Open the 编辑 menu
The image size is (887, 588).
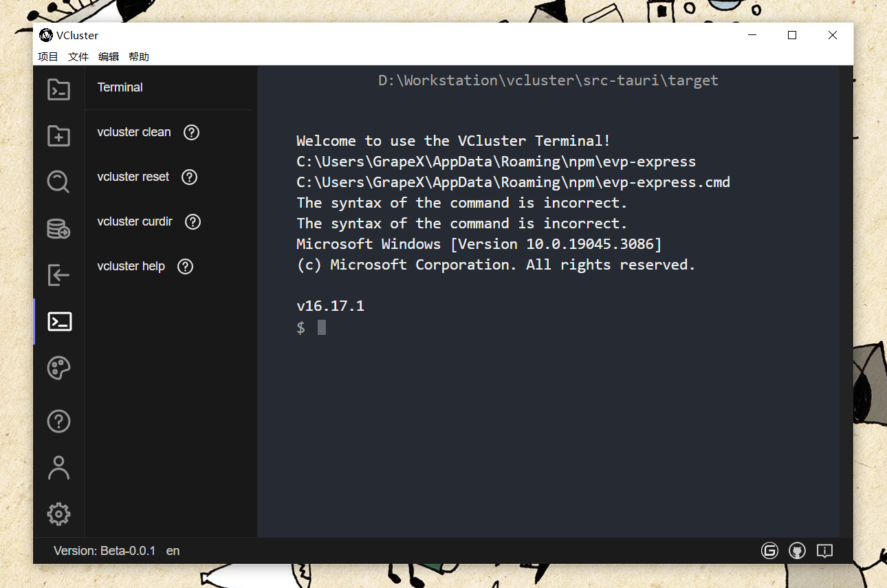click(109, 57)
